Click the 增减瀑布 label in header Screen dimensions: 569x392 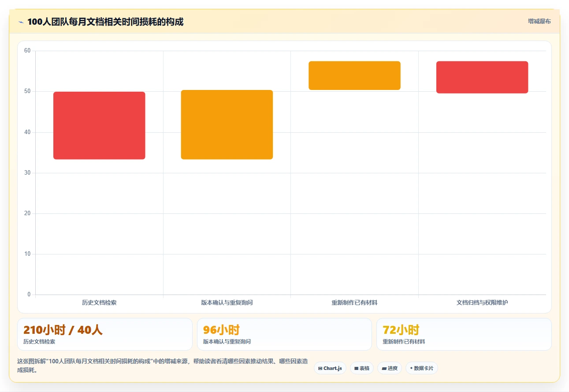point(539,21)
